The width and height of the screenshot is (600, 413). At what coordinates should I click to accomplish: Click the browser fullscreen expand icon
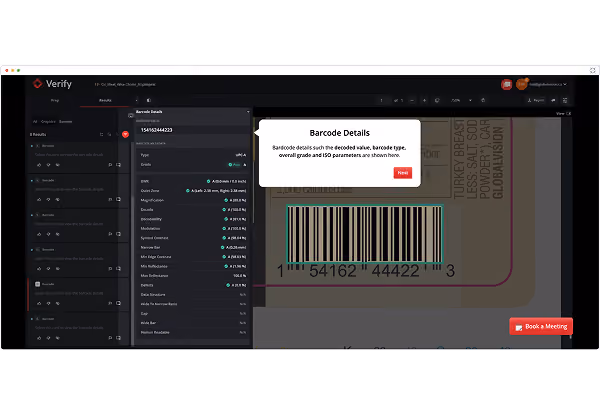coord(592,70)
